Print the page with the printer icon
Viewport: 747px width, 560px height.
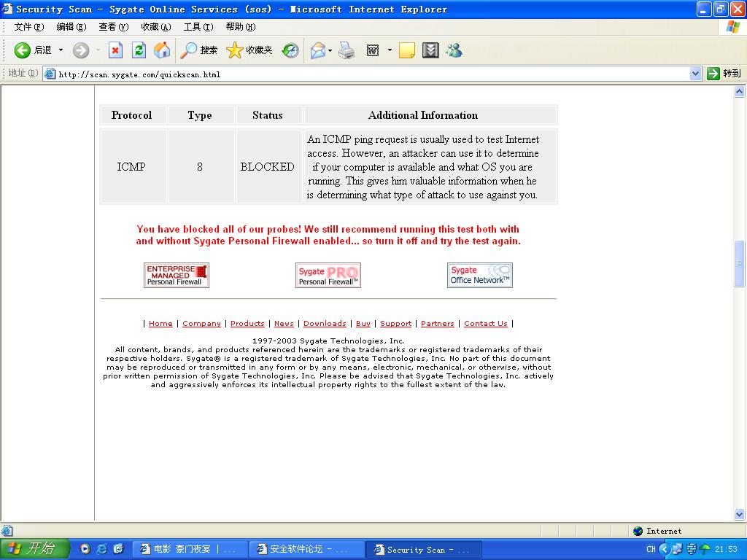(x=347, y=50)
